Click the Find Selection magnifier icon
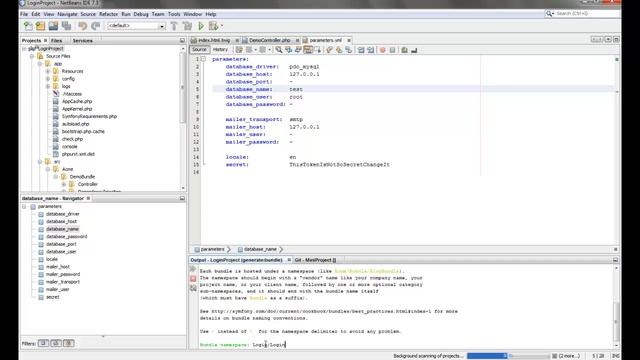This screenshot has width=640, height=360. point(278,50)
